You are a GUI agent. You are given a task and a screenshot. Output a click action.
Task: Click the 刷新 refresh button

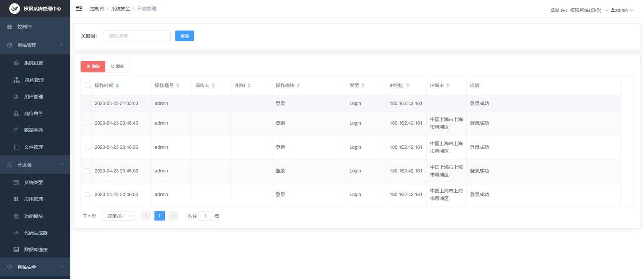(117, 66)
